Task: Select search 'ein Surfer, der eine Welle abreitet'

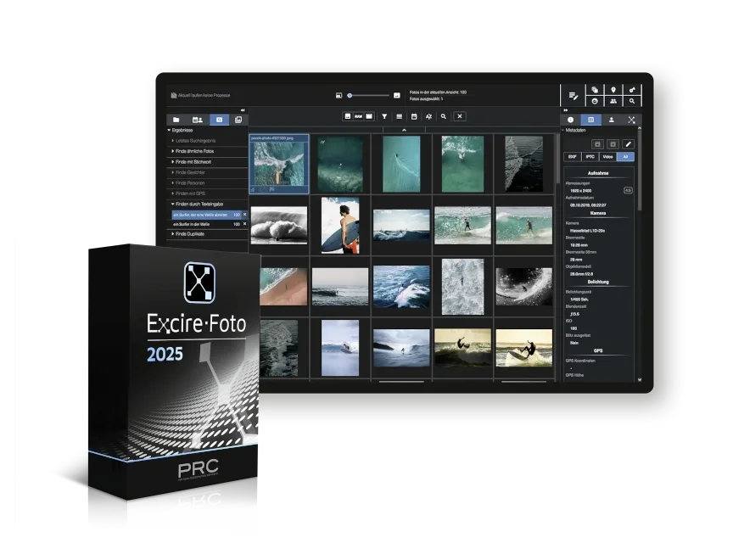Action: pyautogui.click(x=206, y=215)
